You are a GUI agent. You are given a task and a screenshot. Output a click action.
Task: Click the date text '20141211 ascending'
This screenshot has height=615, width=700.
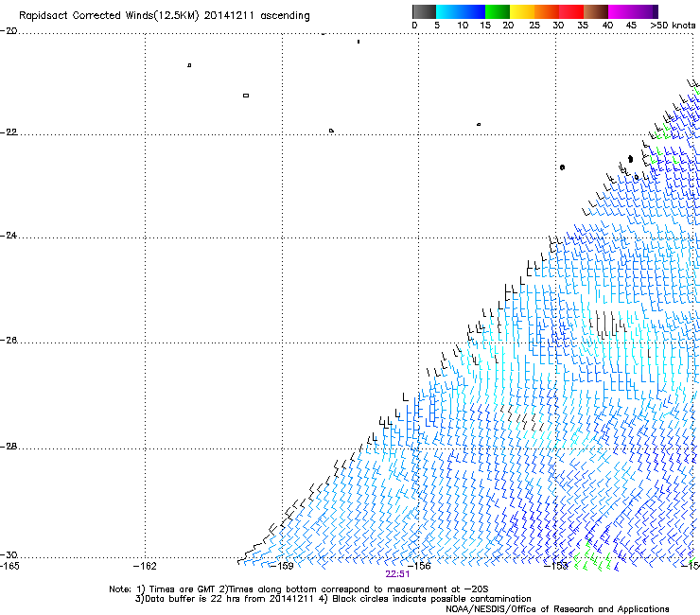256,16
